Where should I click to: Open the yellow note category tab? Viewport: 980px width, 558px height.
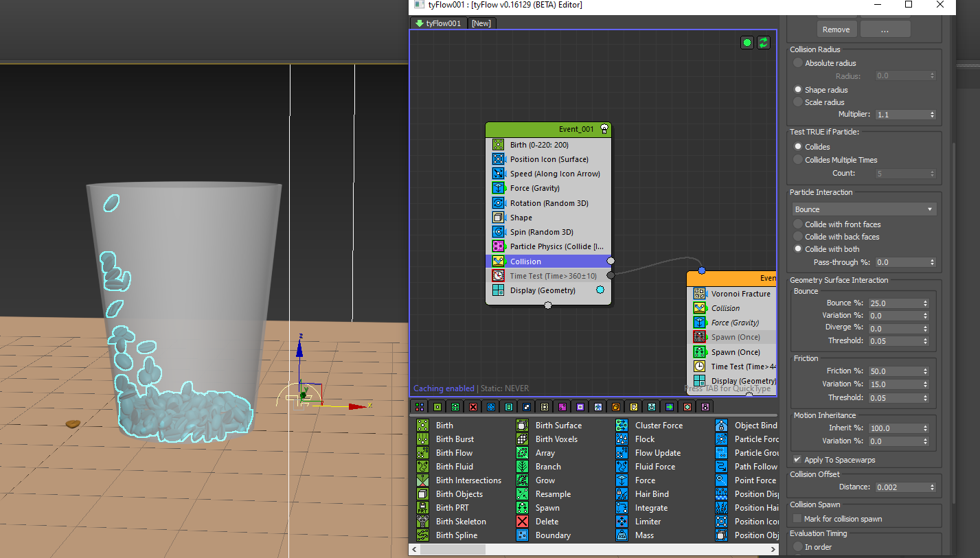coord(634,407)
